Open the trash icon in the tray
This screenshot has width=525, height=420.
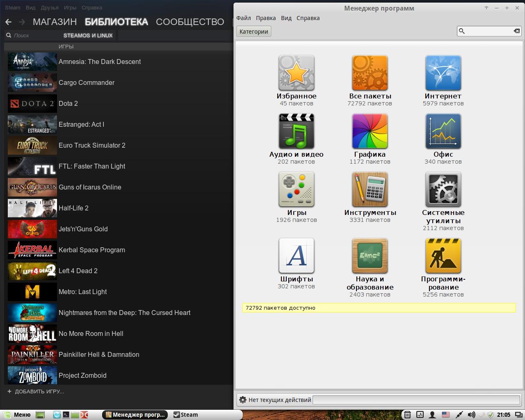point(407,415)
